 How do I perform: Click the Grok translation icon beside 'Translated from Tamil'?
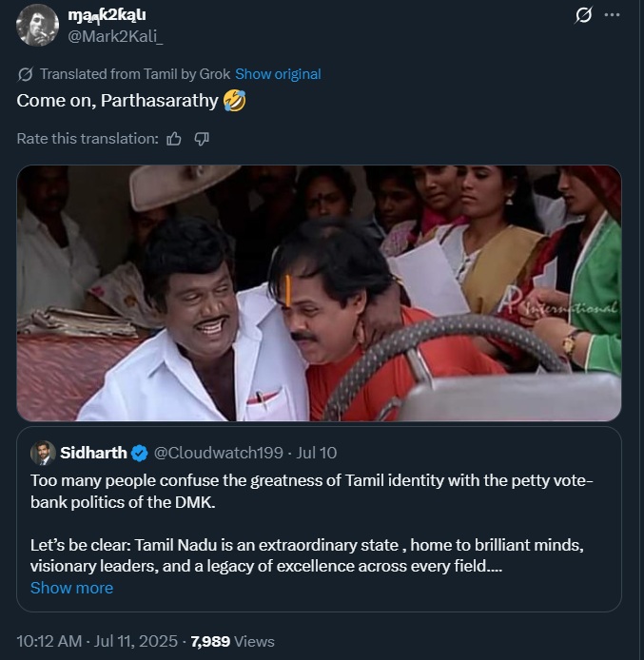(26, 74)
